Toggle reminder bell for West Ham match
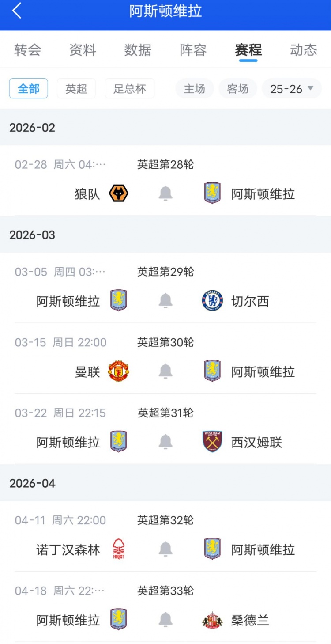 165,442
